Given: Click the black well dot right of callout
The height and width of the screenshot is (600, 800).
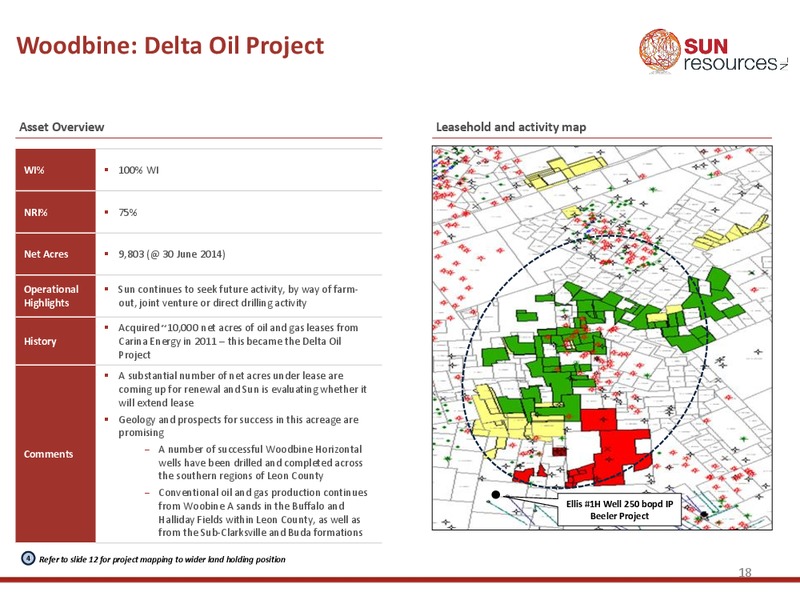Looking at the screenshot, I should (x=704, y=514).
